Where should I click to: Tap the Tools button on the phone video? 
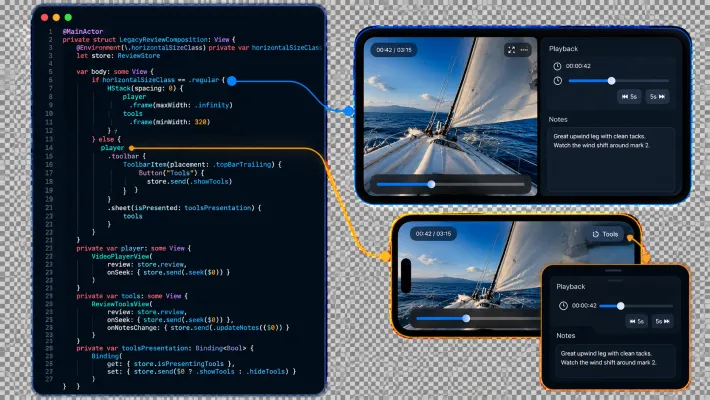click(605, 234)
